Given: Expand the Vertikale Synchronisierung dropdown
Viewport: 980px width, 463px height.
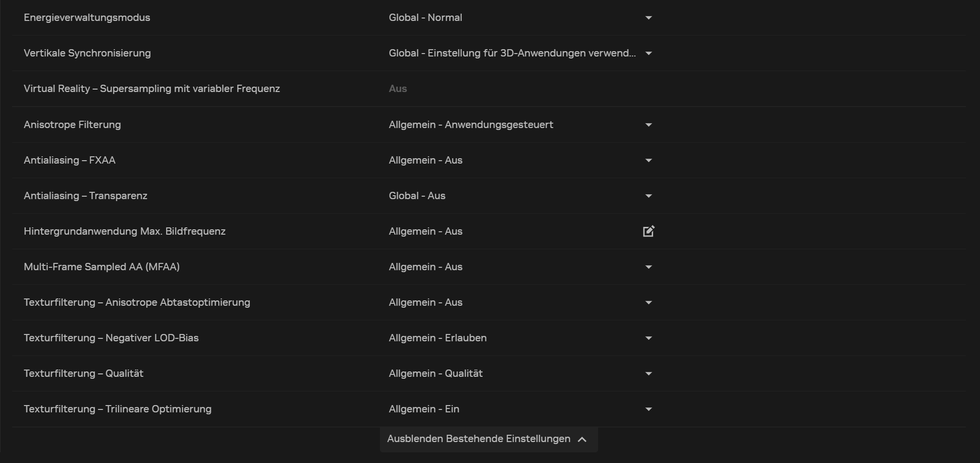Looking at the screenshot, I should [x=648, y=54].
